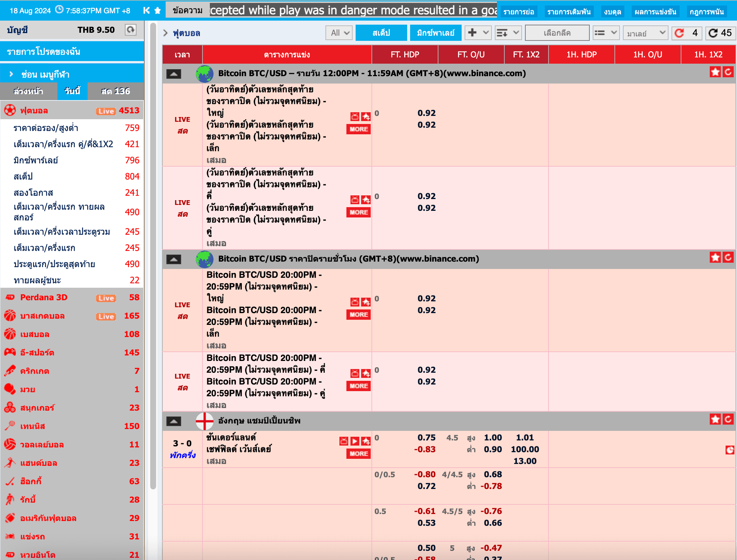Click the Mix Parlay button
The width and height of the screenshot is (737, 560).
[x=436, y=33]
